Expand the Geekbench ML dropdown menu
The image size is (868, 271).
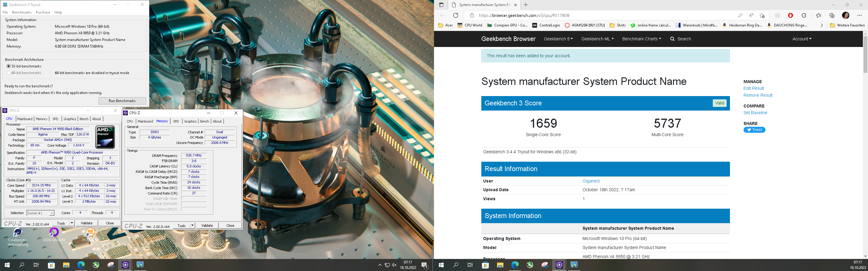click(597, 39)
